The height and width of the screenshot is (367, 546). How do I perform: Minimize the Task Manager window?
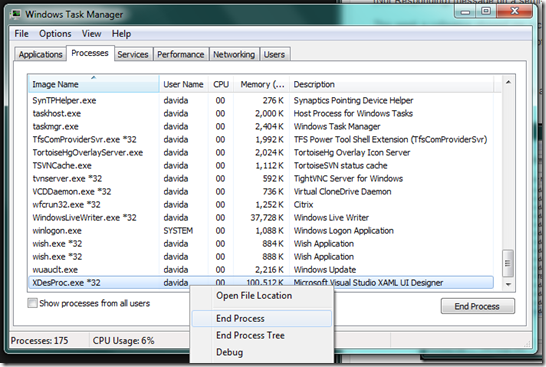tap(466, 12)
